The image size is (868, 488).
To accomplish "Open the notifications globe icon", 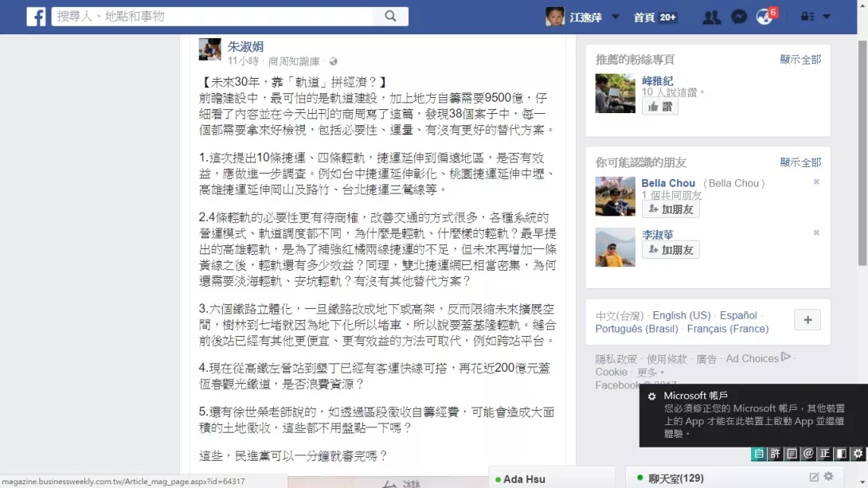I will [x=764, y=18].
